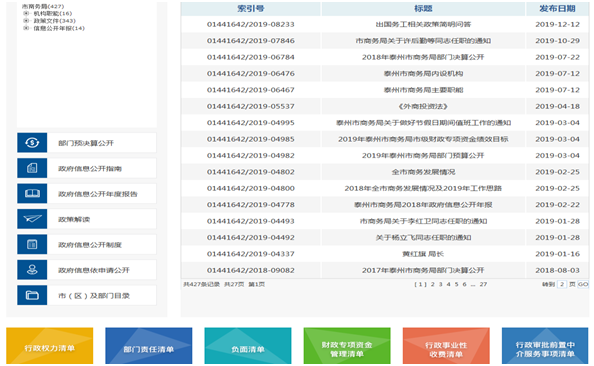
Task: Open the 部门责任清单 blue tile
Action: point(149,346)
